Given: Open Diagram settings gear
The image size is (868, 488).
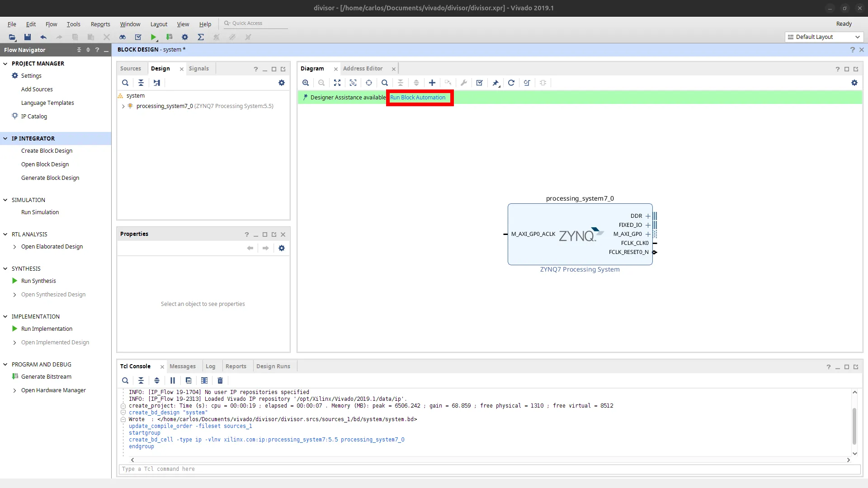Looking at the screenshot, I should 854,83.
